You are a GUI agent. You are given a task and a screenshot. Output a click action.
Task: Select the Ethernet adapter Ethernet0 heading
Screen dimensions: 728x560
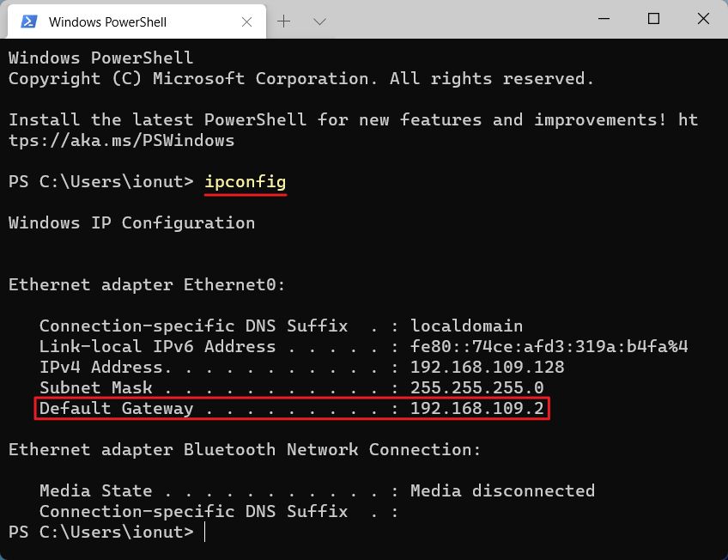[x=146, y=284]
